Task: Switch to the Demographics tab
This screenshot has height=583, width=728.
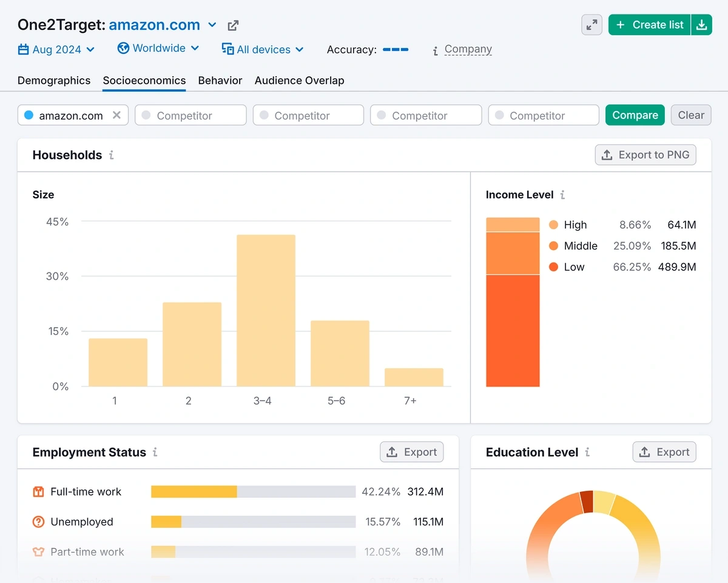Action: 54,81
